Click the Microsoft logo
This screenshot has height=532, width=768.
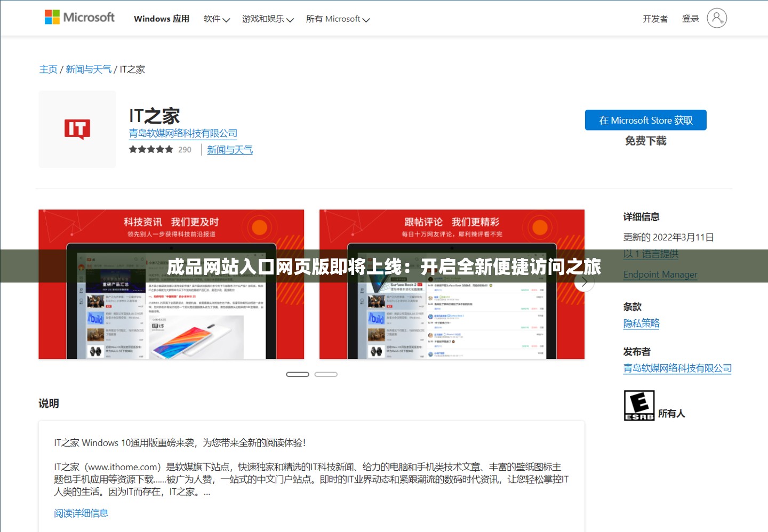tap(79, 17)
